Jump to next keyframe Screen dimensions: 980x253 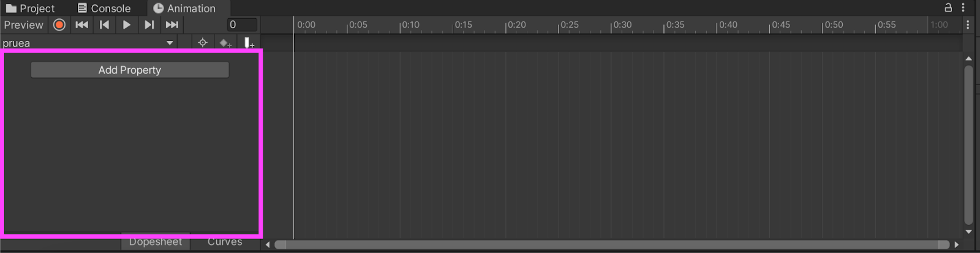click(149, 25)
